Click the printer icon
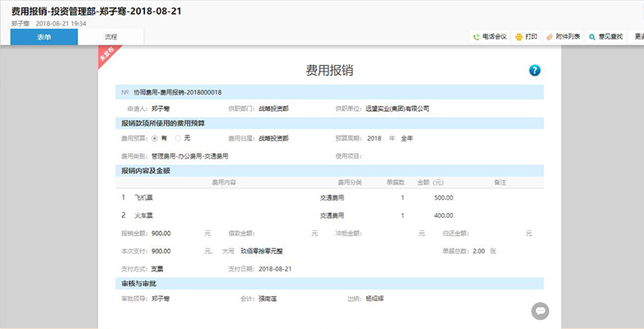 click(519, 37)
